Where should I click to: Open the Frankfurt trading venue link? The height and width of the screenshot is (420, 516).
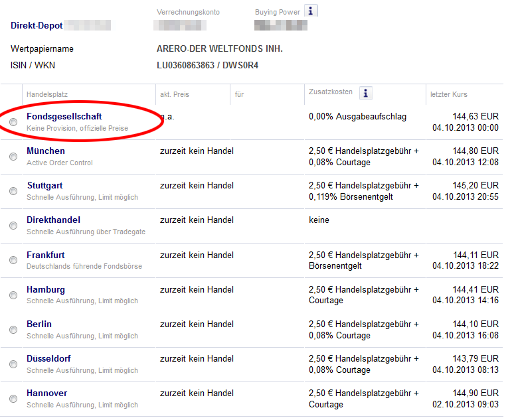[x=45, y=255]
